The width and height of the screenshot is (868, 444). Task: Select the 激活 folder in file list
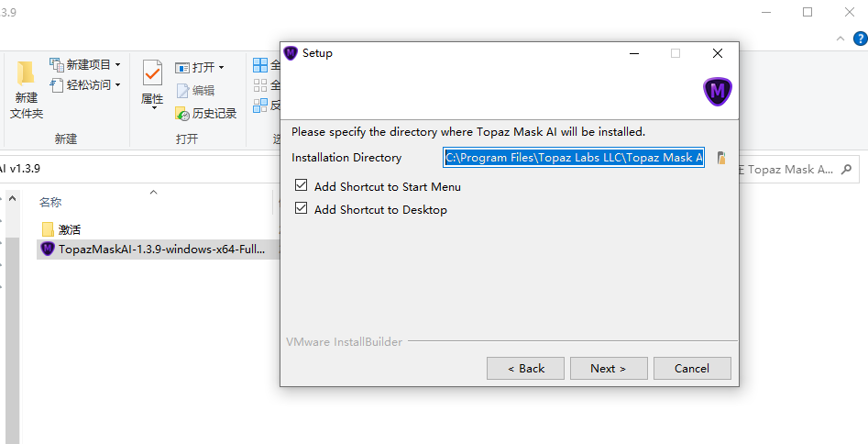[62, 229]
